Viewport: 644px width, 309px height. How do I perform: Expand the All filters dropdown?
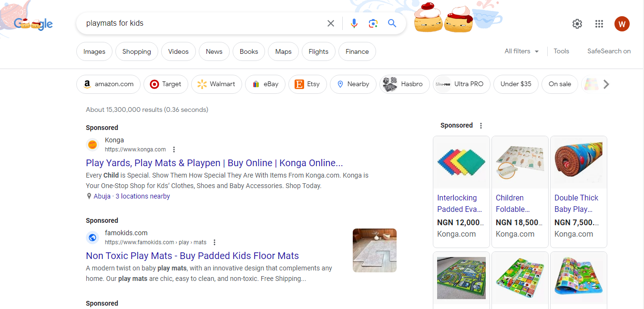pos(521,51)
